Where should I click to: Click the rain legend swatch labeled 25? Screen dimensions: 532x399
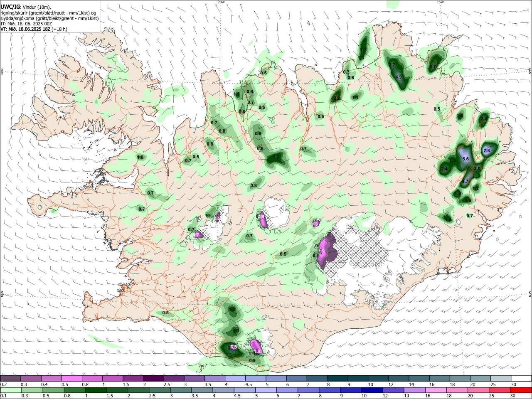point(500,390)
